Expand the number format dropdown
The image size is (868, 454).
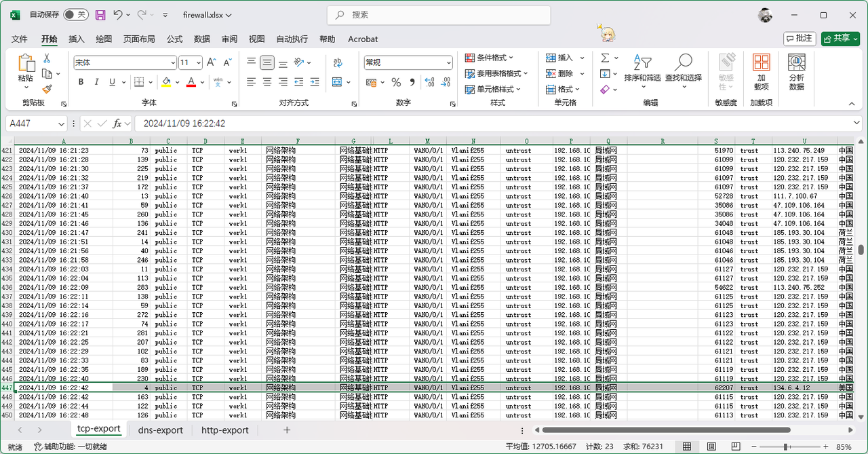click(x=448, y=62)
